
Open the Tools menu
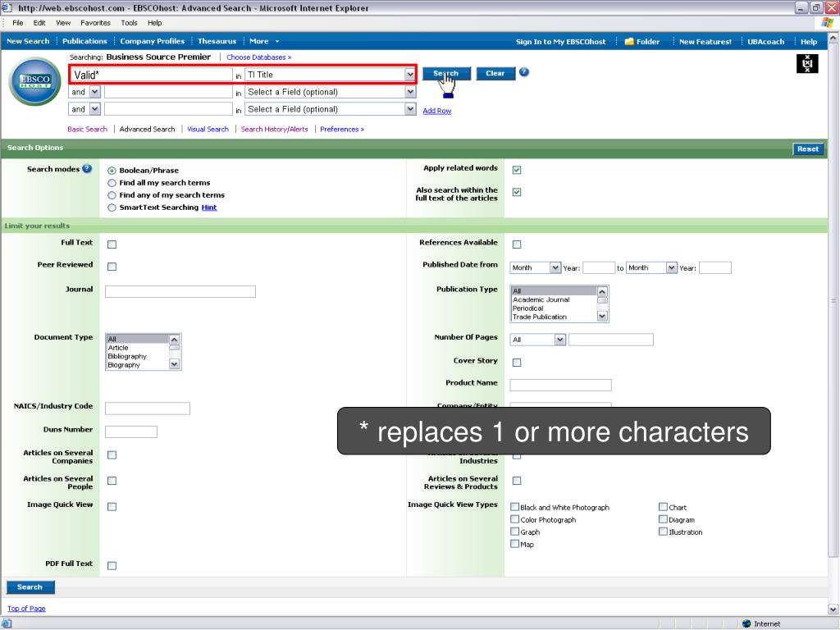coord(129,22)
